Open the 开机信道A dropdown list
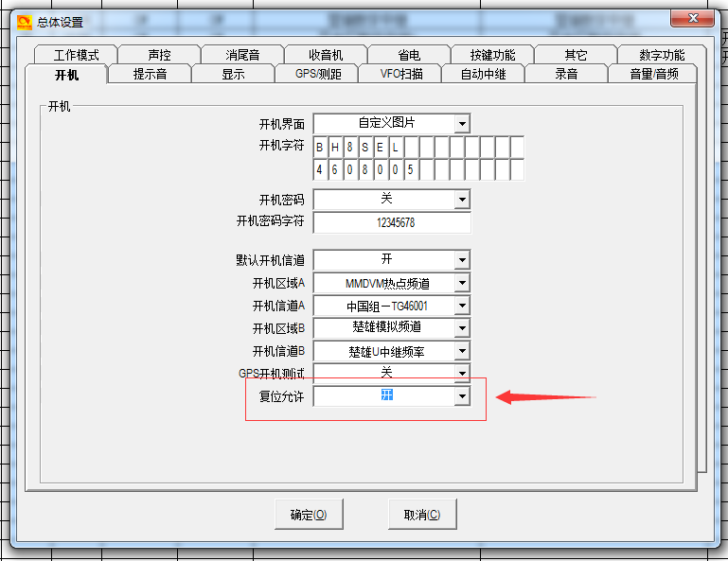Screen dimensions: 728x561 pos(461,306)
